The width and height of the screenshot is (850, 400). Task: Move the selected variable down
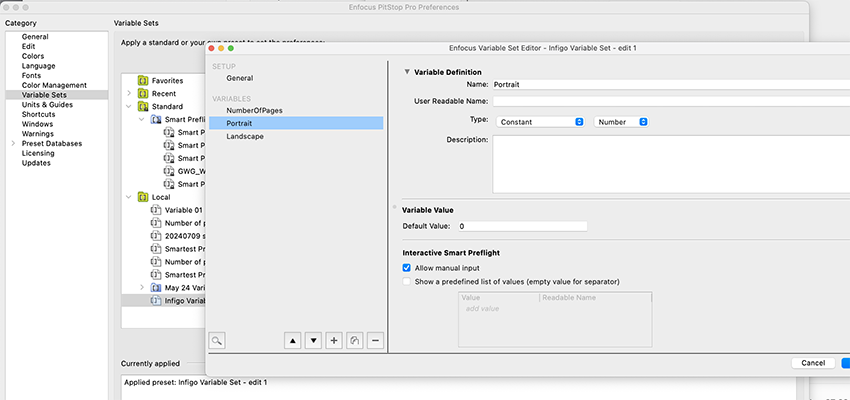[313, 340]
